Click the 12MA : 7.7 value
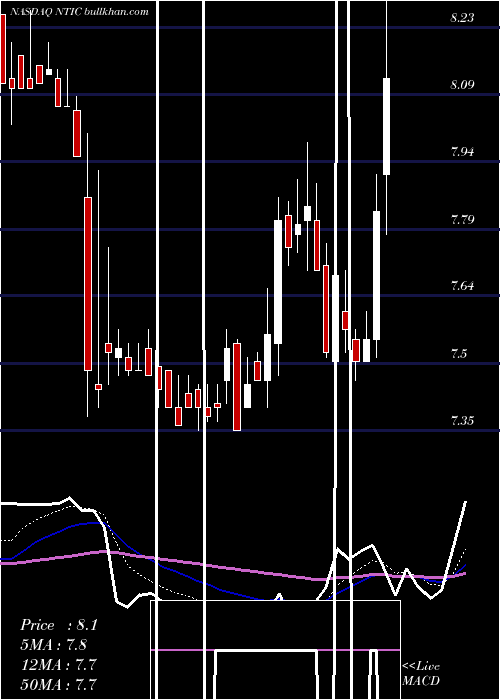This screenshot has height=700, width=500. pos(58,664)
